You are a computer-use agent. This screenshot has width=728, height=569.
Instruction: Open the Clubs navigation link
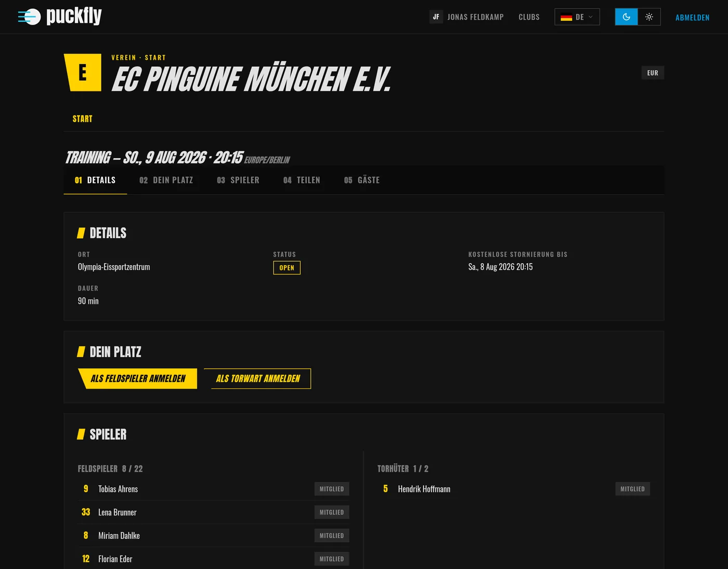point(529,17)
